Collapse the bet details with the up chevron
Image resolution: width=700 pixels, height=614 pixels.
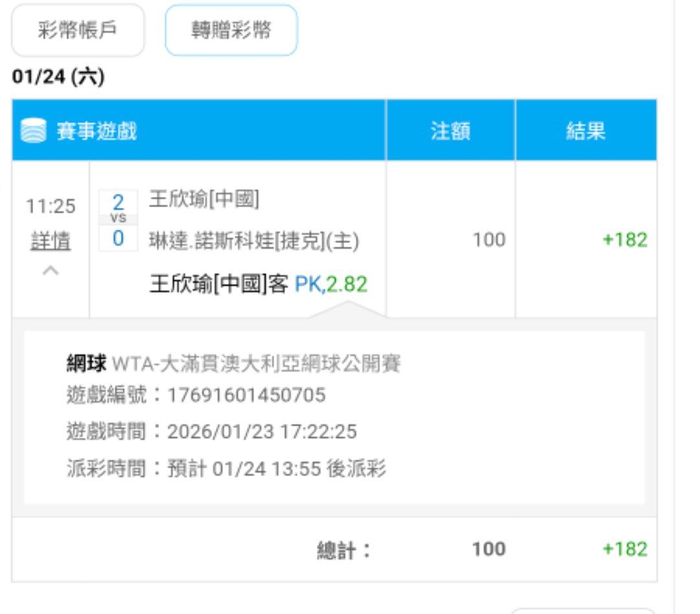tap(51, 270)
